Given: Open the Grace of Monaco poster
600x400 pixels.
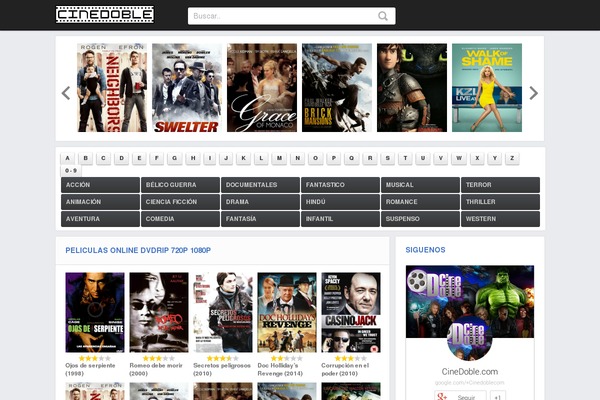Looking at the screenshot, I should 262,88.
